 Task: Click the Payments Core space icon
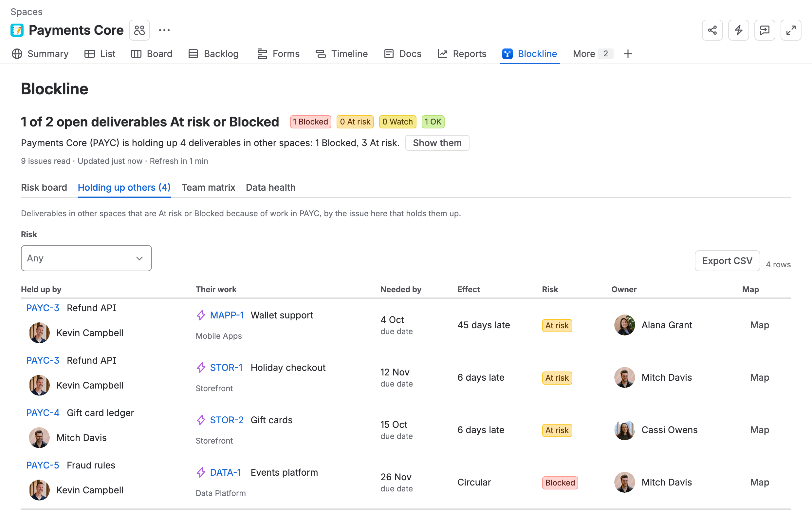pos(17,30)
